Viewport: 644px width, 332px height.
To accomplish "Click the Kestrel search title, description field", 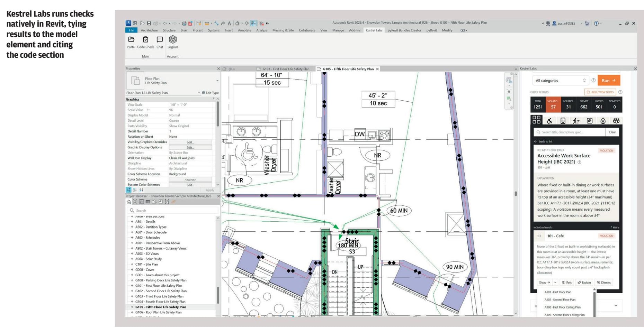I will click(570, 132).
